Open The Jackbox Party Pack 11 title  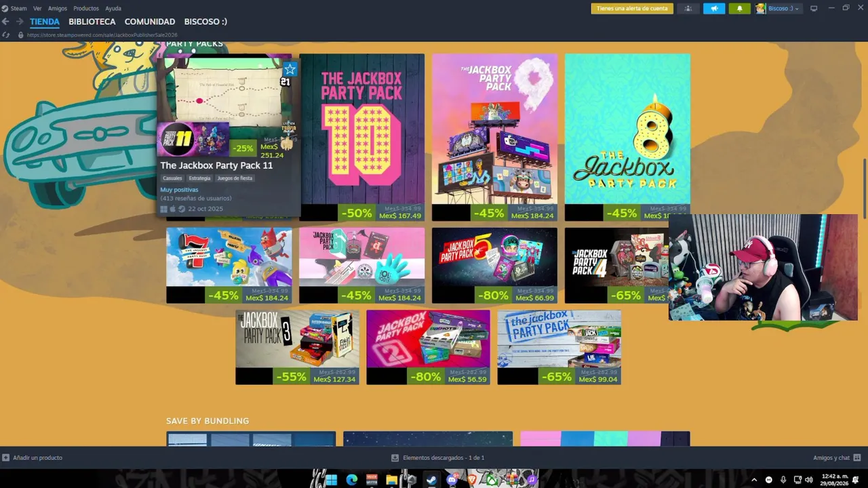coord(216,165)
